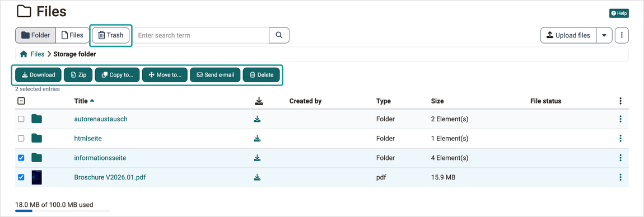Send selected entries by e-mail
This screenshot has width=644, height=217.
tap(215, 74)
